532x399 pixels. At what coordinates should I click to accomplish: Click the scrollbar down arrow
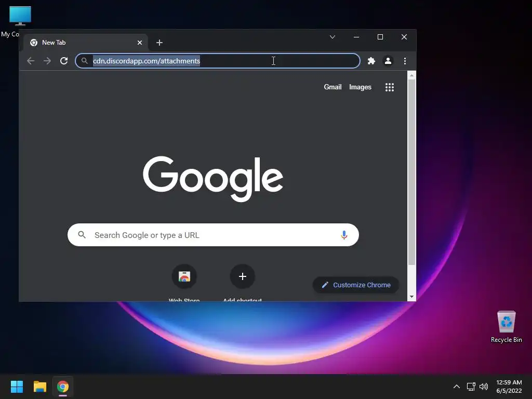coord(411,297)
